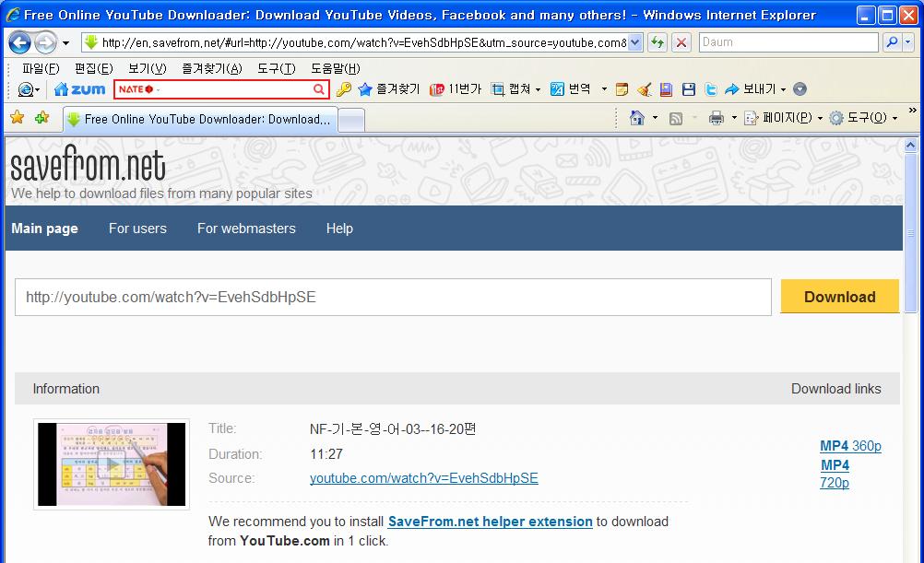Click the zum home toolbar icon
924x563 pixels.
click(79, 89)
